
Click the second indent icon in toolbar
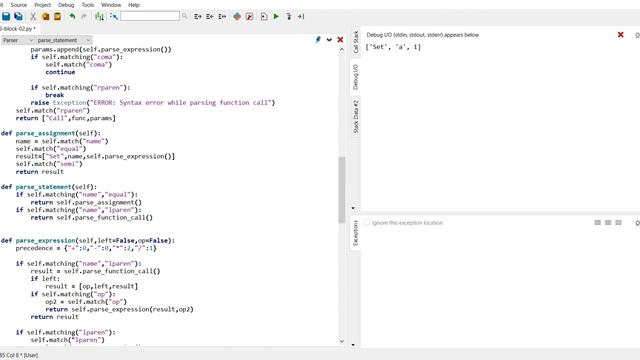210,16
